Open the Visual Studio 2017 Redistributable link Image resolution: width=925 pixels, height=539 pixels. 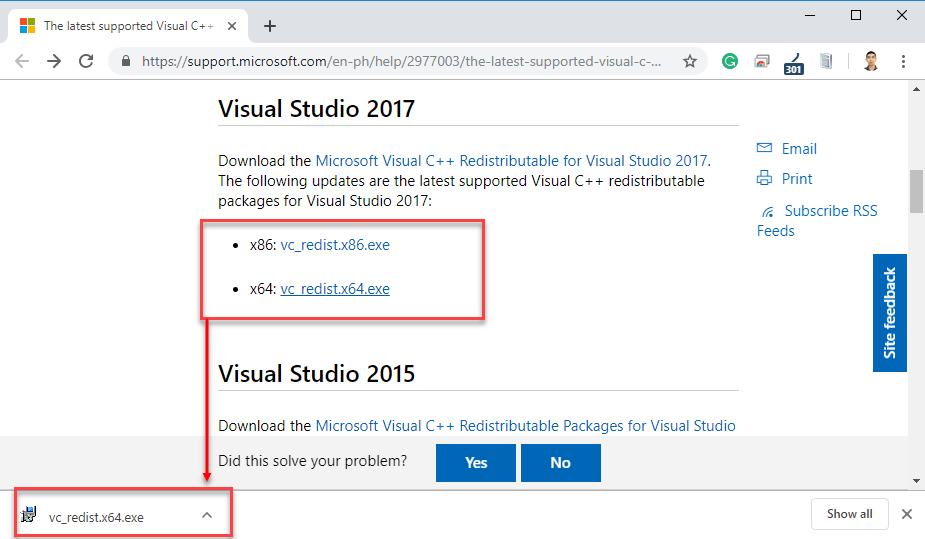[511, 161]
